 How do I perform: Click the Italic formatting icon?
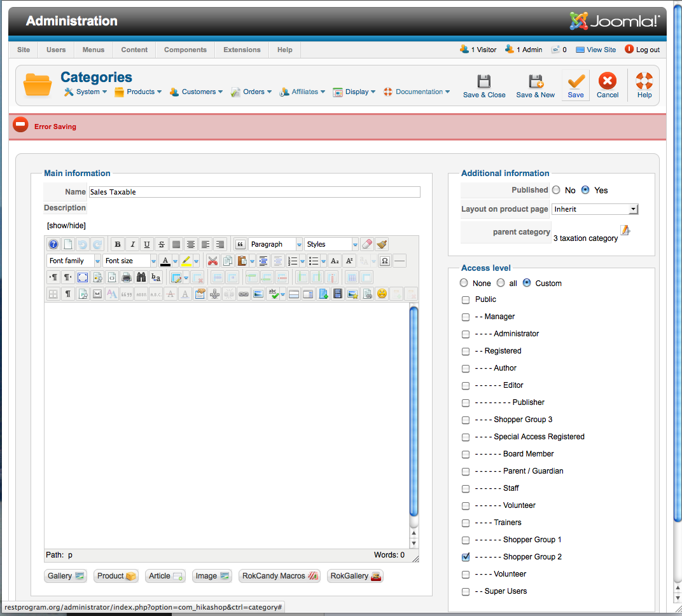tap(133, 244)
